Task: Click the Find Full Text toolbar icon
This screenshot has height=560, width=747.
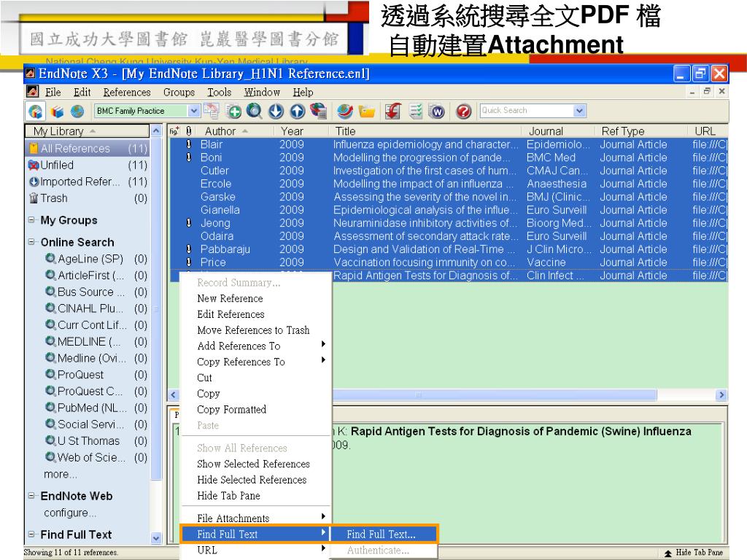Action: [318, 111]
